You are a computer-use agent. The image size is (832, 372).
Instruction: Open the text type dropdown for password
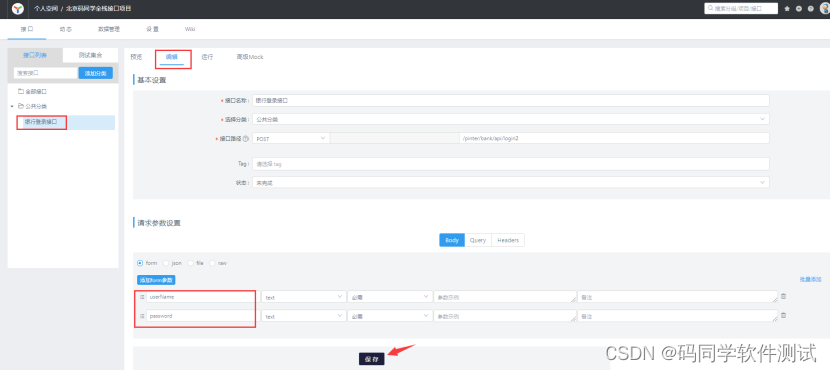point(304,316)
